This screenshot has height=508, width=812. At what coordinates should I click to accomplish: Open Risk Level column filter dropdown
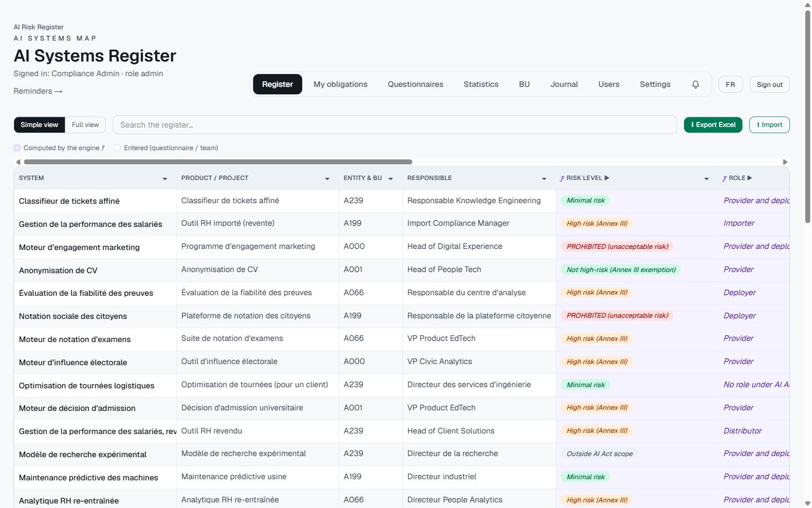[707, 178]
